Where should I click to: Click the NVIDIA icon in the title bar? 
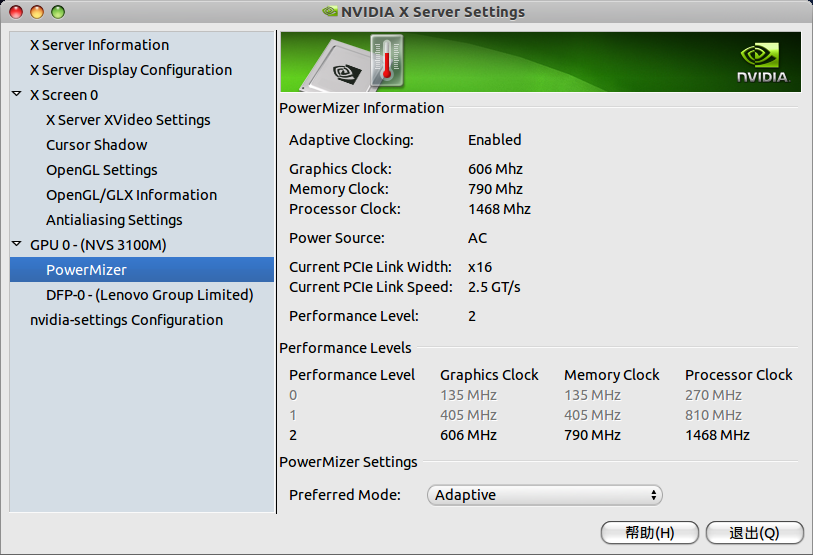pos(330,11)
